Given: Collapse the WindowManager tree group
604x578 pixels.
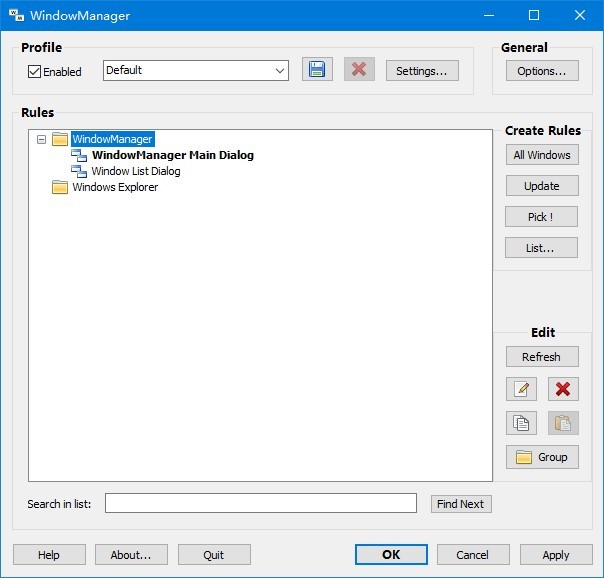Looking at the screenshot, I should pyautogui.click(x=41, y=139).
